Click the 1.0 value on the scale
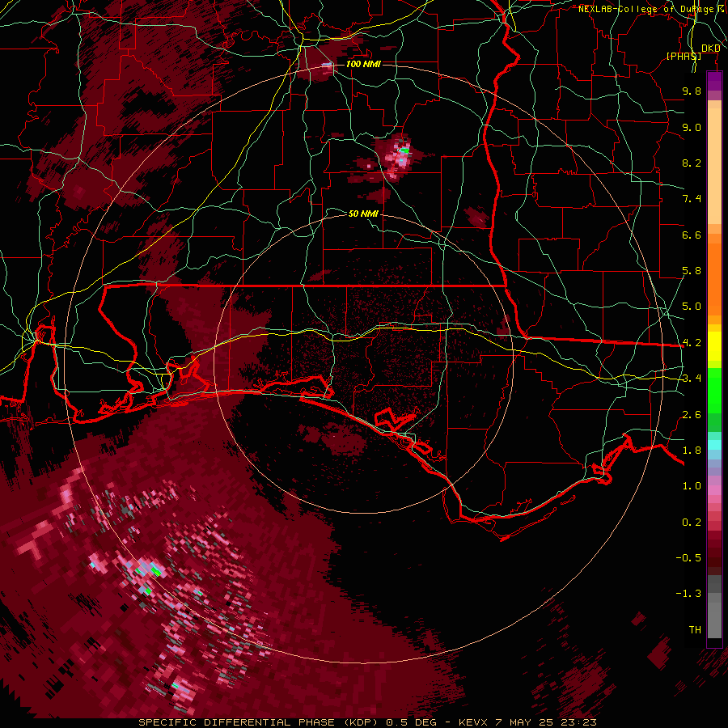 click(692, 486)
